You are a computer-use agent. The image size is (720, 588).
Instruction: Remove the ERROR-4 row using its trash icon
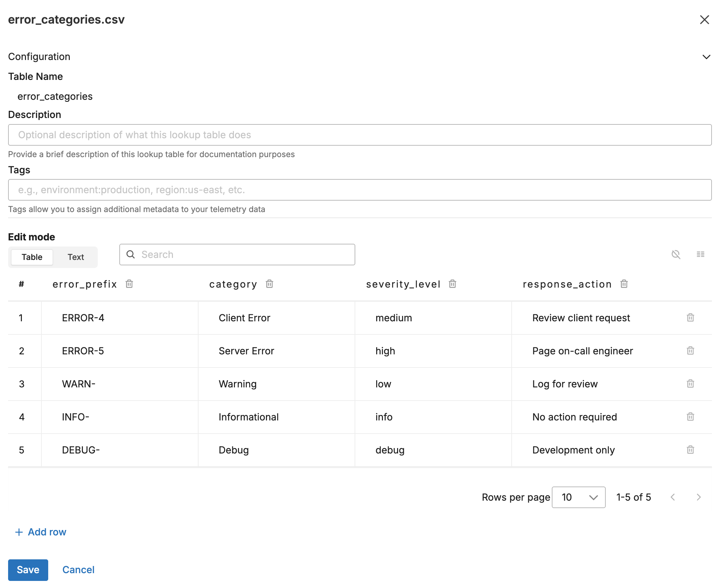coord(690,317)
